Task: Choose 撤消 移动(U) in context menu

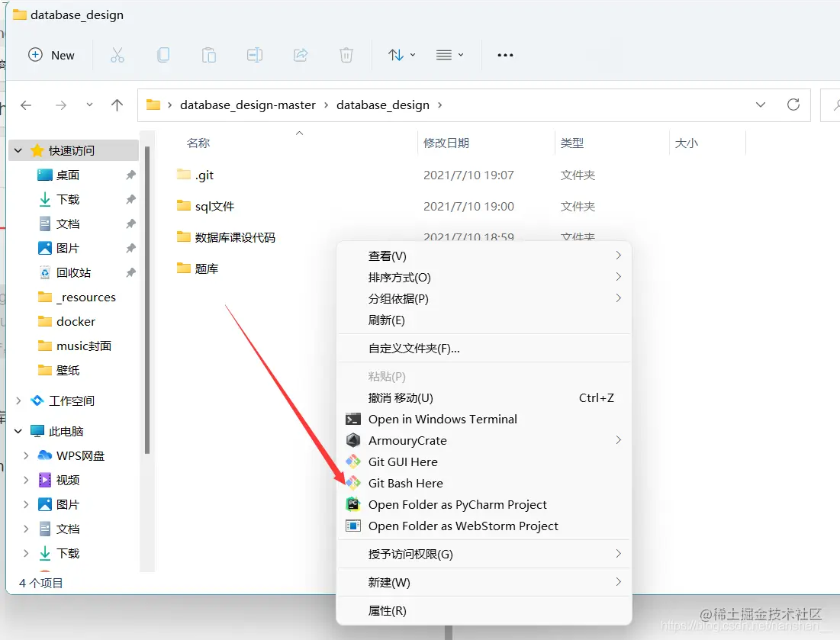Action: point(484,398)
